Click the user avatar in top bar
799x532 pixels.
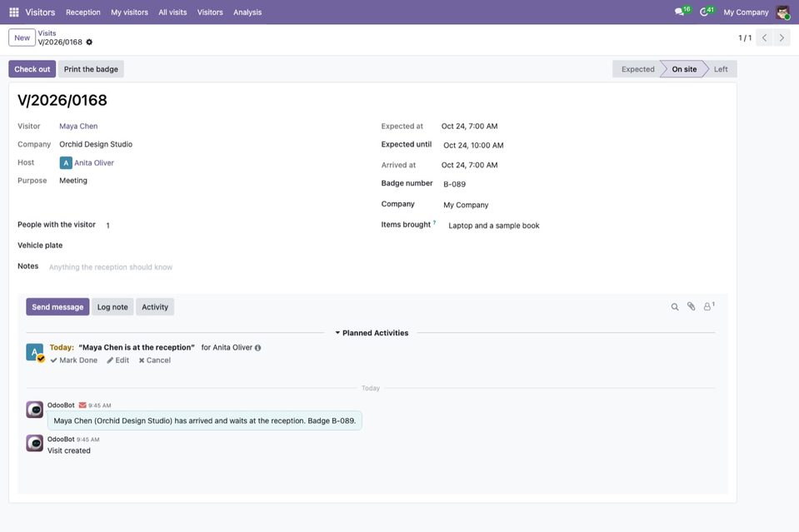[x=782, y=12]
